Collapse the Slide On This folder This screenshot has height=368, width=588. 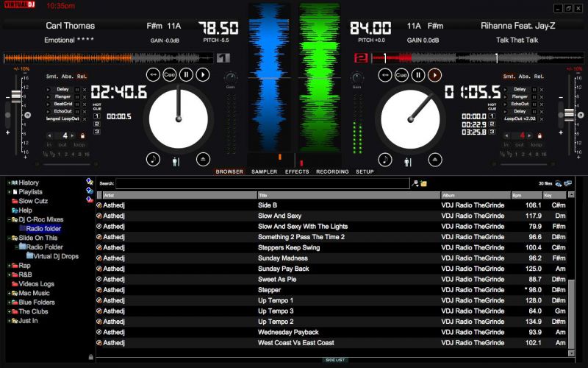(x=9, y=238)
